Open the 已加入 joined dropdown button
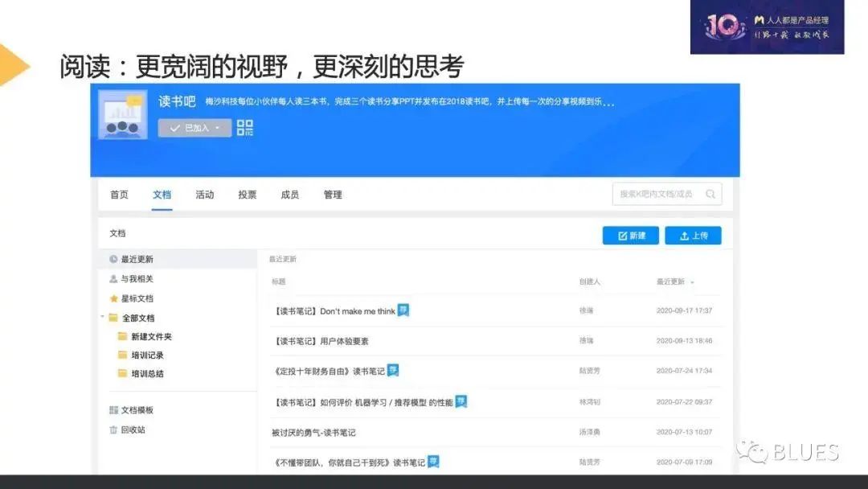Image resolution: width=868 pixels, height=489 pixels. 194,128
